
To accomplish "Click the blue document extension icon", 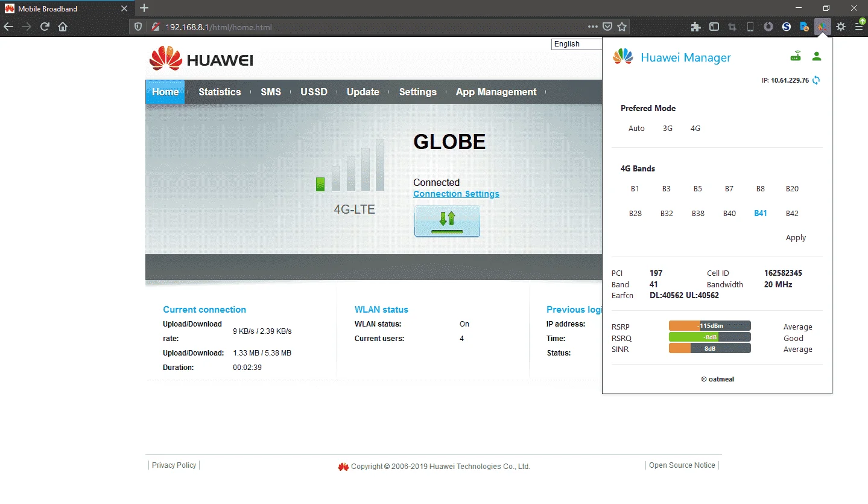I will point(805,27).
